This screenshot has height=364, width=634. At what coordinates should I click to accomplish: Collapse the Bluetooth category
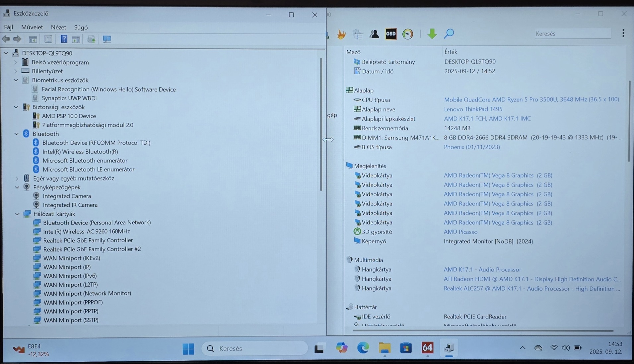(16, 134)
